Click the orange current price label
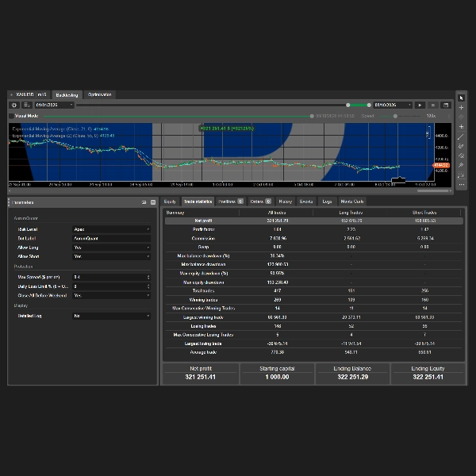The image size is (476, 476). click(441, 165)
